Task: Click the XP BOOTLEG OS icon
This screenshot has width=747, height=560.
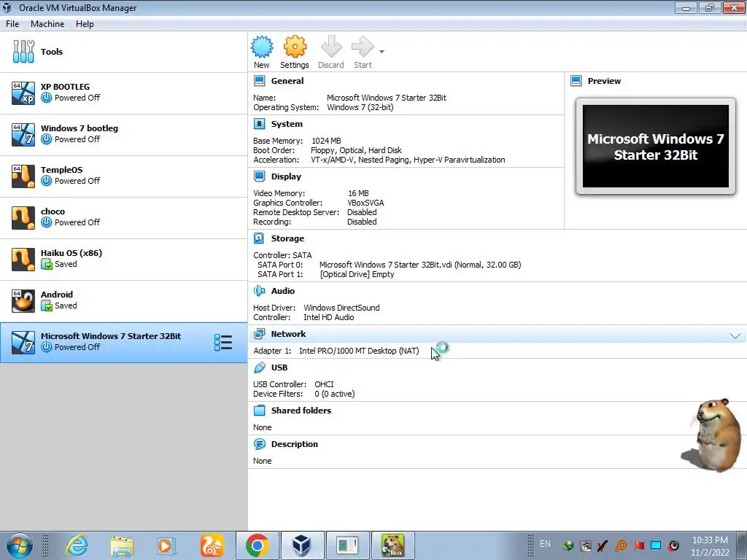Action: [x=23, y=93]
